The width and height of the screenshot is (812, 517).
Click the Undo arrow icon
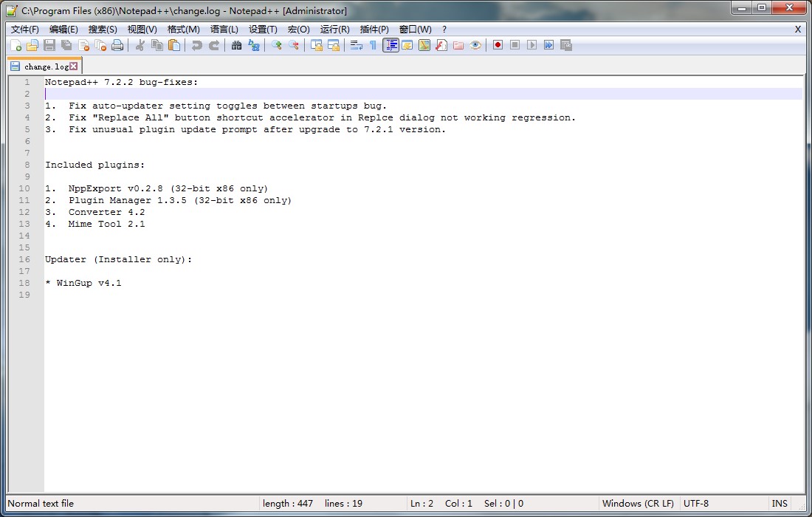(196, 45)
